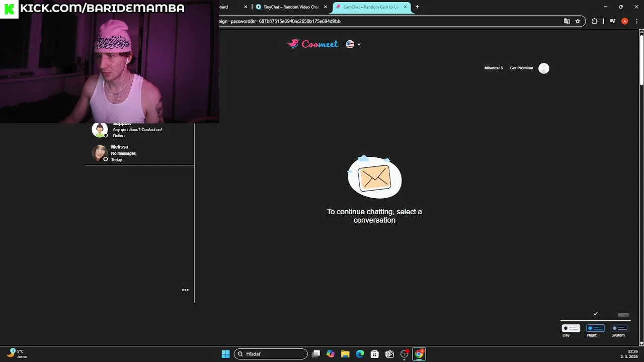Click the envelope illustration
Viewport: 644px width, 362px height.
point(374,177)
